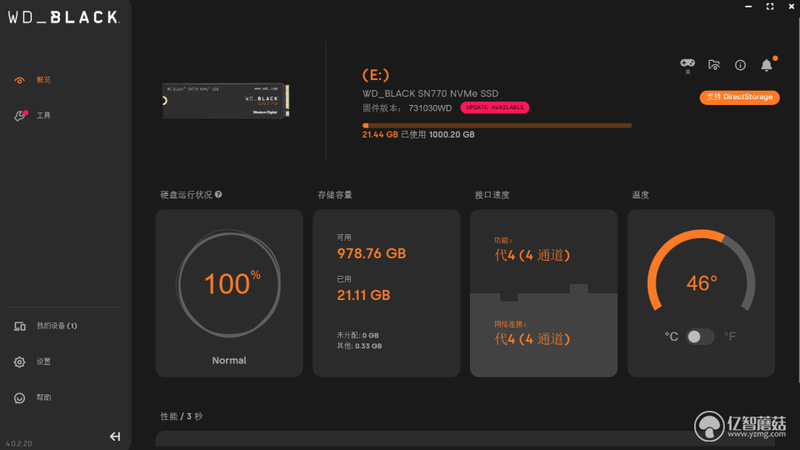Click the 未分配: 0 GB text

(x=358, y=335)
